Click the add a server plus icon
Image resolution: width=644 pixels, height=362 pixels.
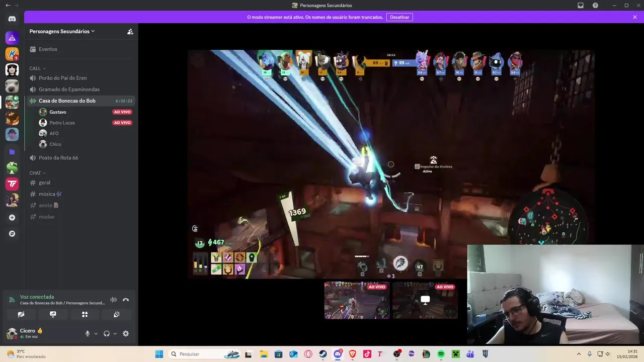tap(12, 218)
